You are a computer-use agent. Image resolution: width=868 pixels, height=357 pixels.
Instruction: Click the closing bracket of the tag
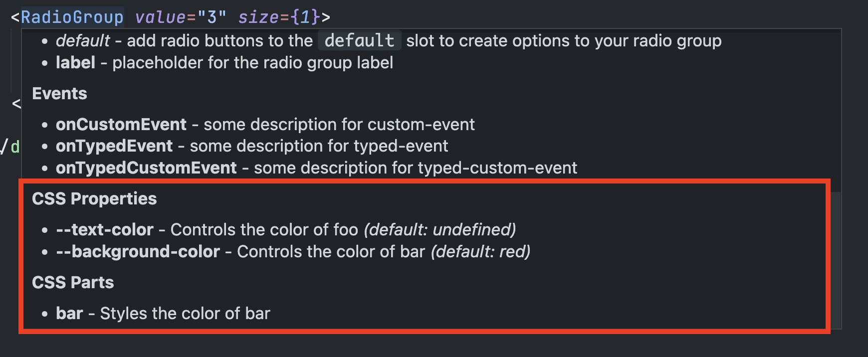pos(325,16)
